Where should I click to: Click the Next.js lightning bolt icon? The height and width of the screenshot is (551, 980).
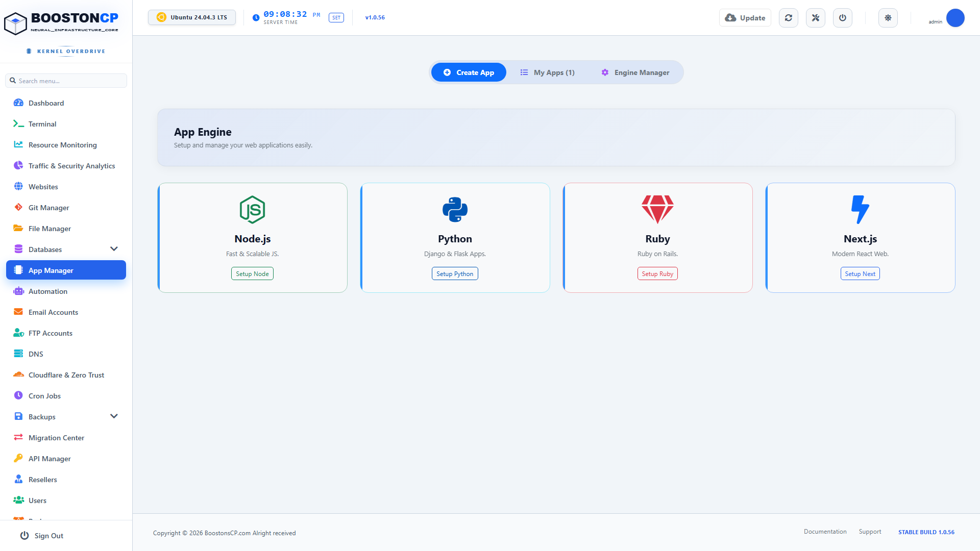860,210
